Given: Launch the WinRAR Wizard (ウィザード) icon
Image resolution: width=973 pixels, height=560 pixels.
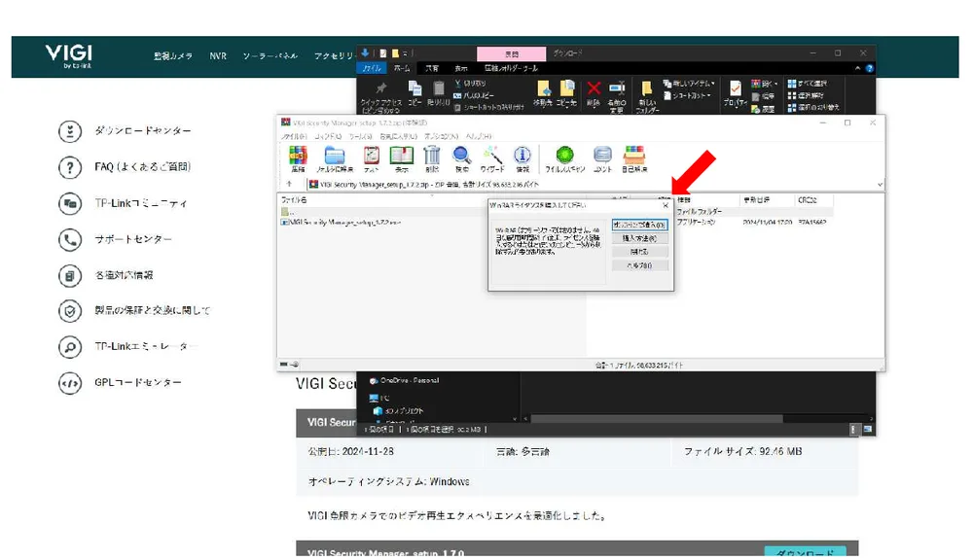Looking at the screenshot, I should 492,158.
